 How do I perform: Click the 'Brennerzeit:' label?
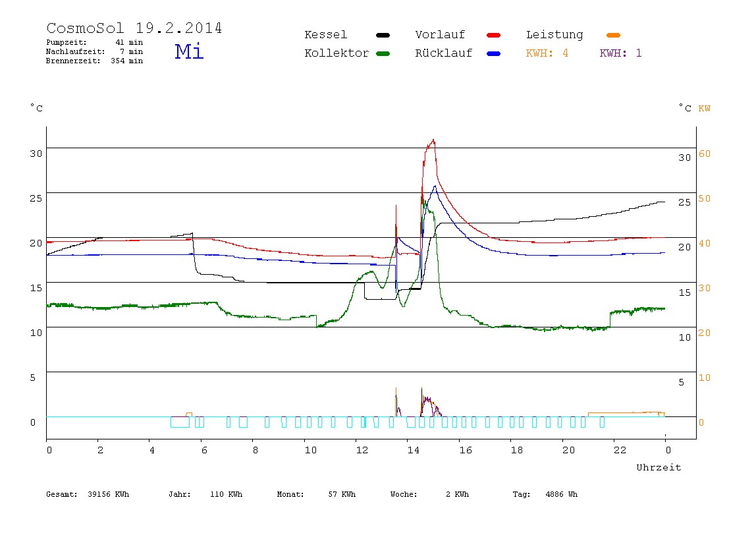pyautogui.click(x=73, y=61)
